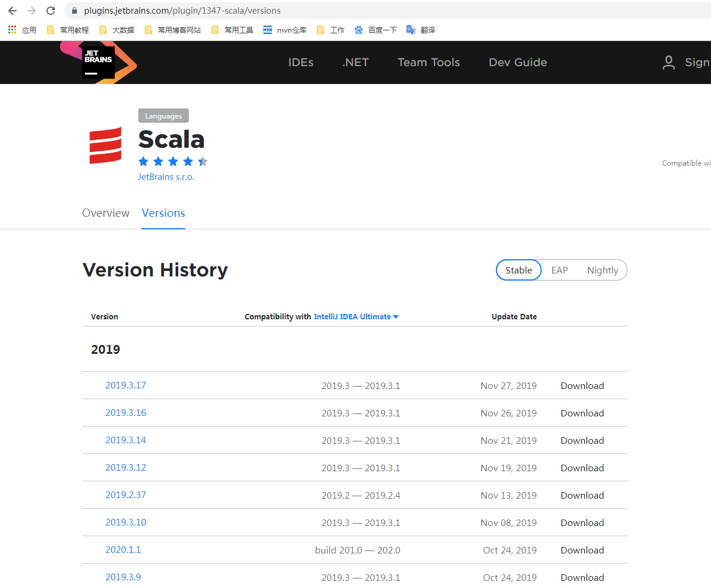Open the 百度一下 bookmark
This screenshot has height=588, width=711.
pyautogui.click(x=376, y=30)
